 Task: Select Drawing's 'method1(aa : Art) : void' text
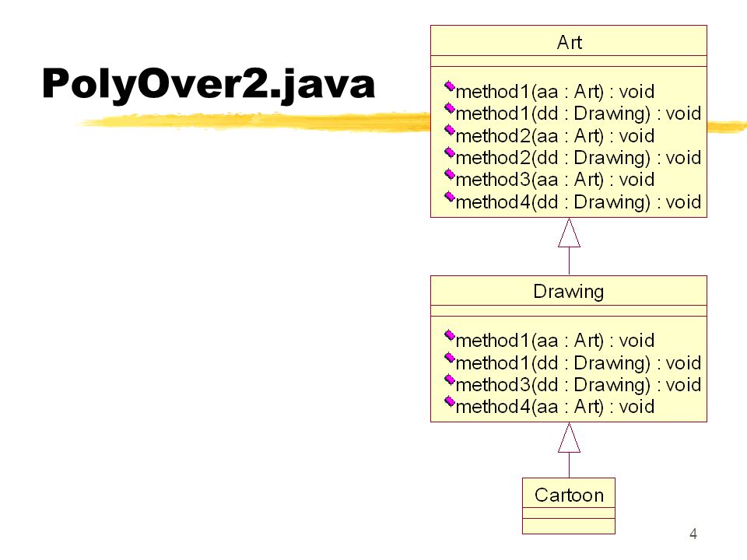[555, 341]
